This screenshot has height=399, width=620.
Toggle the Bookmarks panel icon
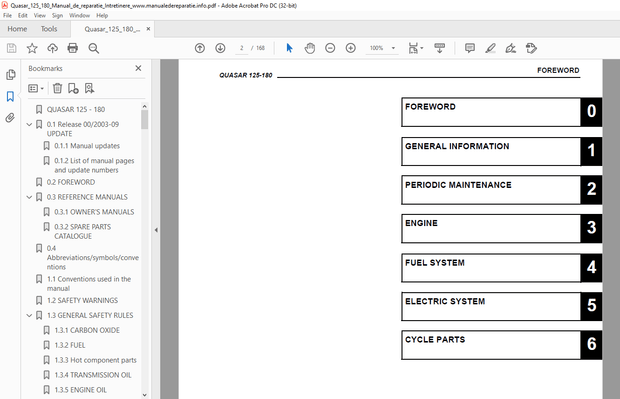tap(10, 96)
